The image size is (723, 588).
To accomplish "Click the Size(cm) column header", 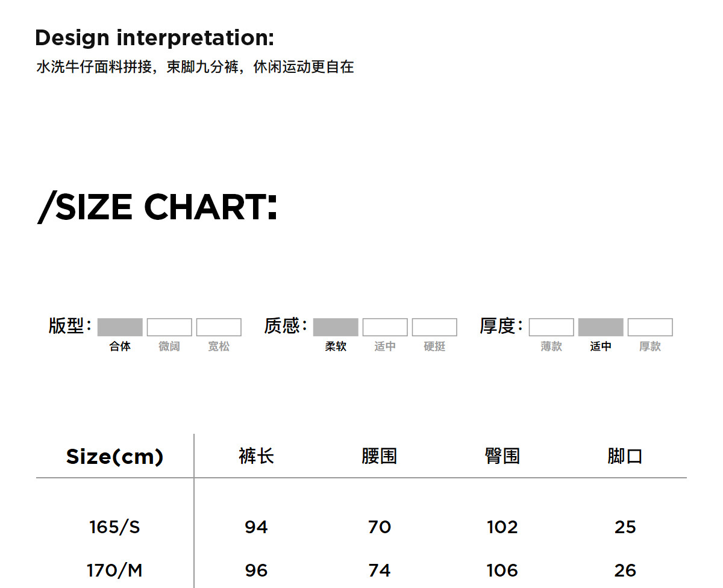I will [114, 457].
